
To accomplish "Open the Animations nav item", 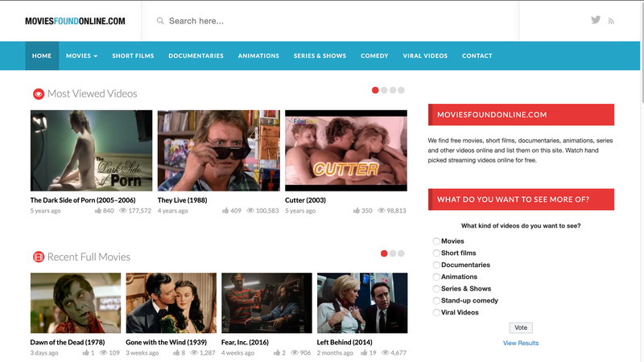I will point(258,56).
